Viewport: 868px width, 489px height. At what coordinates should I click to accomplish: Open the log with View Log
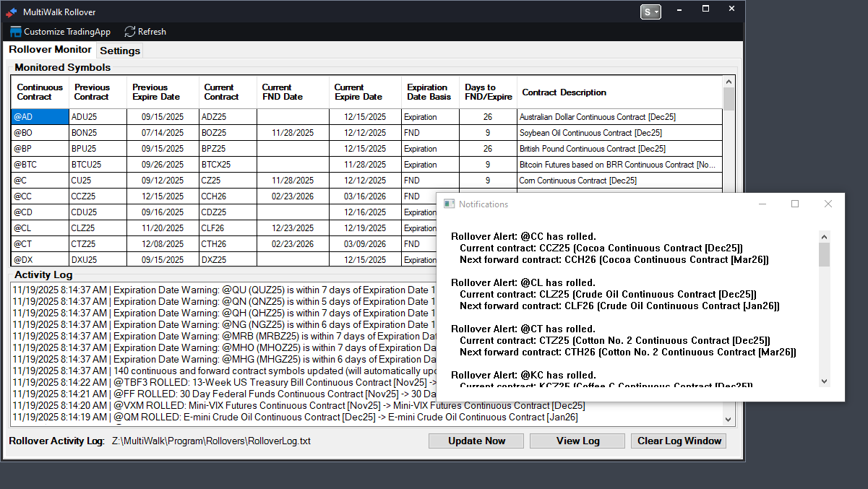577,441
